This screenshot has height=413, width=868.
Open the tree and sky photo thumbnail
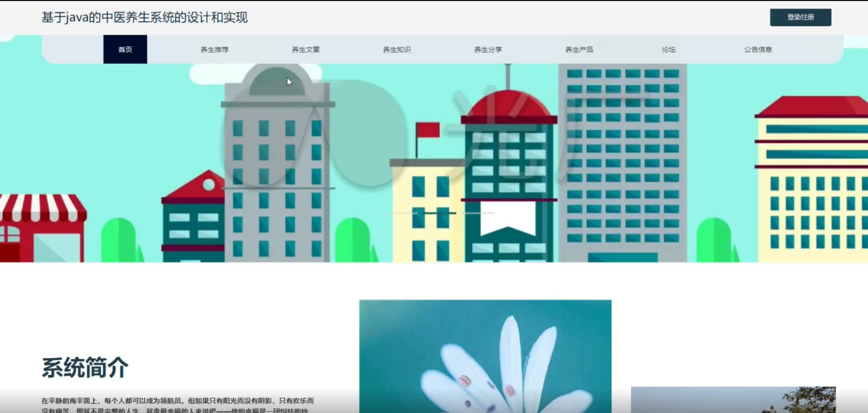(733, 400)
